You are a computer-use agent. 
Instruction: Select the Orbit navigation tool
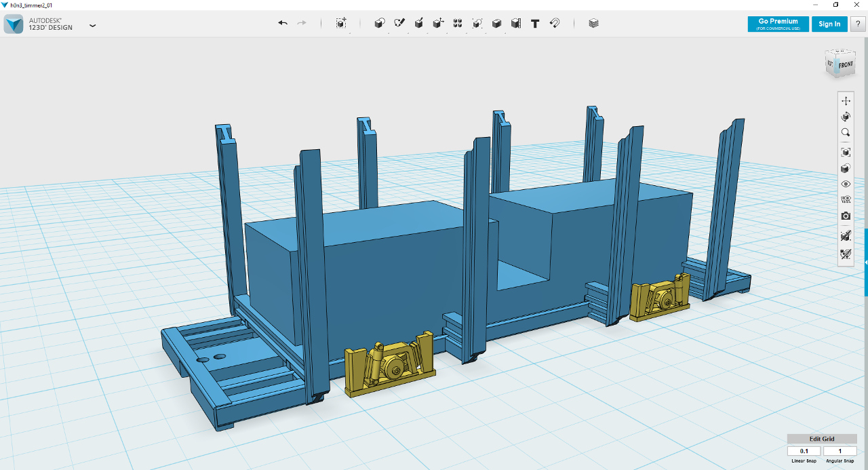(x=846, y=117)
